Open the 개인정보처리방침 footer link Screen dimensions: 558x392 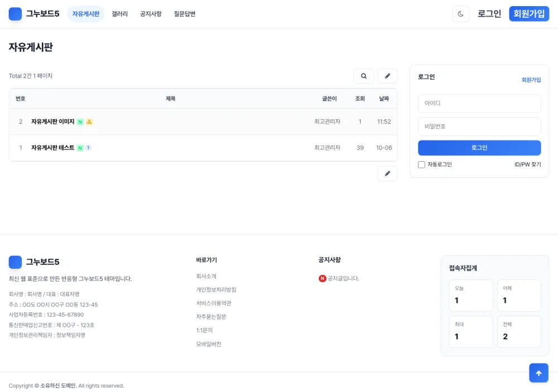click(x=216, y=289)
